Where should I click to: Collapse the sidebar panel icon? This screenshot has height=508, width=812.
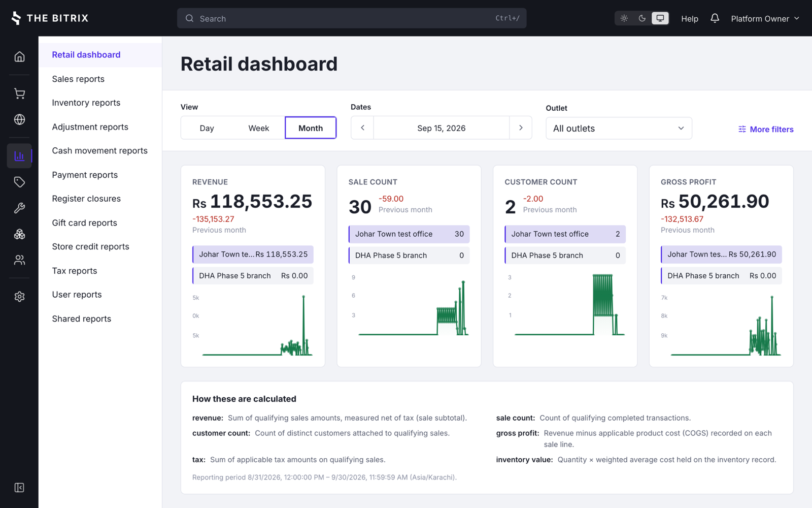coord(19,488)
